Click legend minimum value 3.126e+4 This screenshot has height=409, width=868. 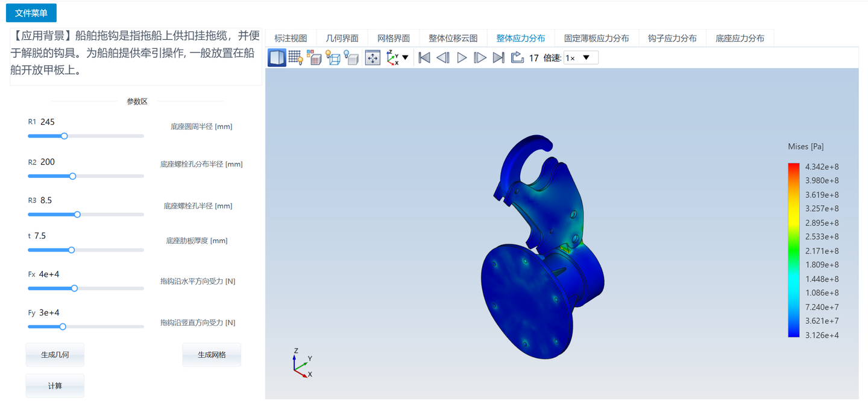(x=822, y=335)
